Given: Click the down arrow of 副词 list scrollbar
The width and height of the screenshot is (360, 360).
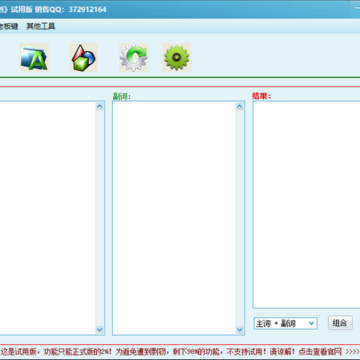Looking at the screenshot, I should coord(240,330).
